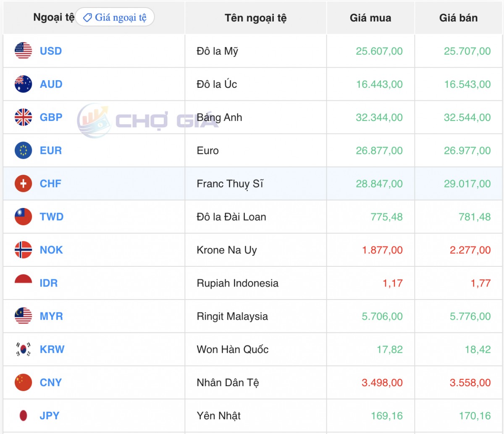Image resolution: width=504 pixels, height=434 pixels.
Task: Select the Franc Thuỵ Sĩ row name
Action: [230, 184]
